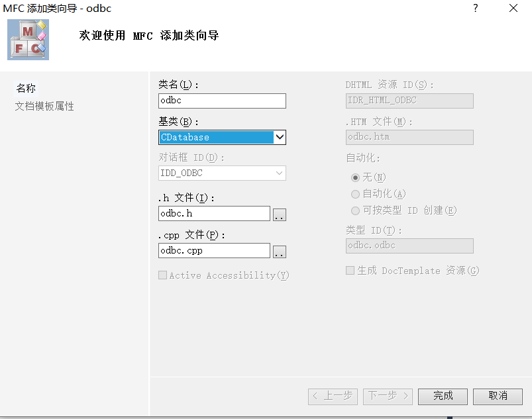The height and width of the screenshot is (419, 532).
Task: Click the MFC wizard logo icon
Action: [28, 40]
